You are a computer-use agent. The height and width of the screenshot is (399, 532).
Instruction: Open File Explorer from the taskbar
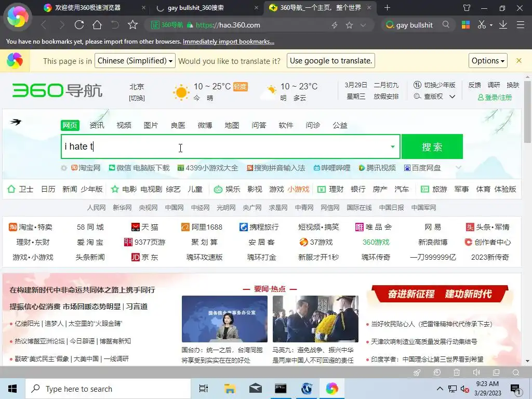230,389
